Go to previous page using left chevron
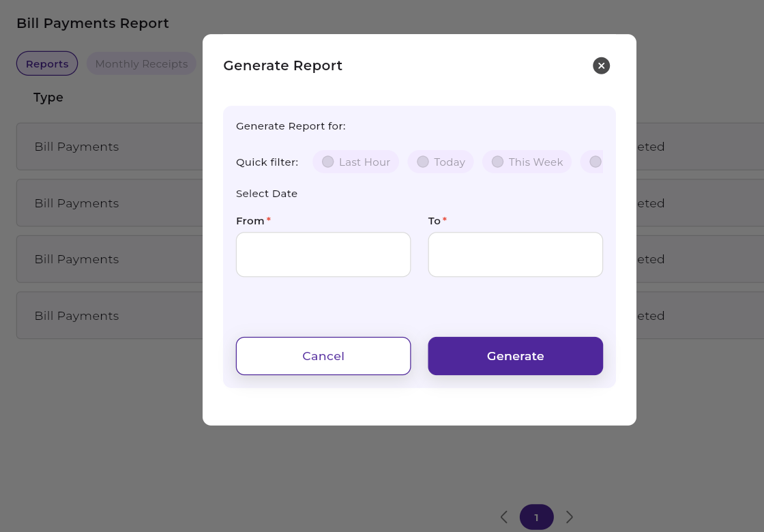 (x=503, y=517)
